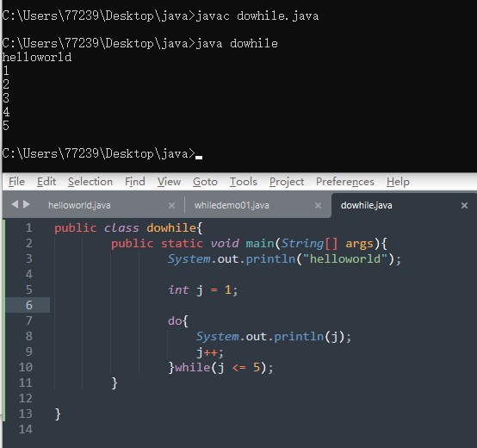Click line number 10 in the gutter
This screenshot has height=448, width=477.
tap(26, 367)
